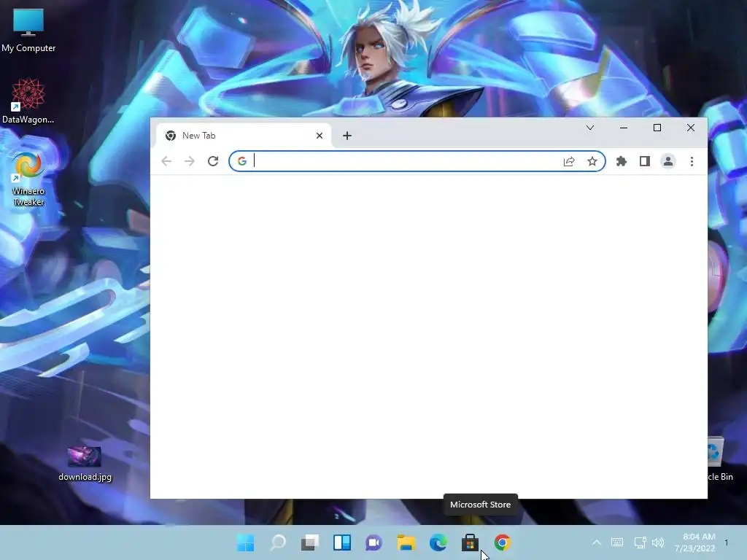Open the clock showing 8:04 AM
Screen dimensions: 747x560
(694, 542)
